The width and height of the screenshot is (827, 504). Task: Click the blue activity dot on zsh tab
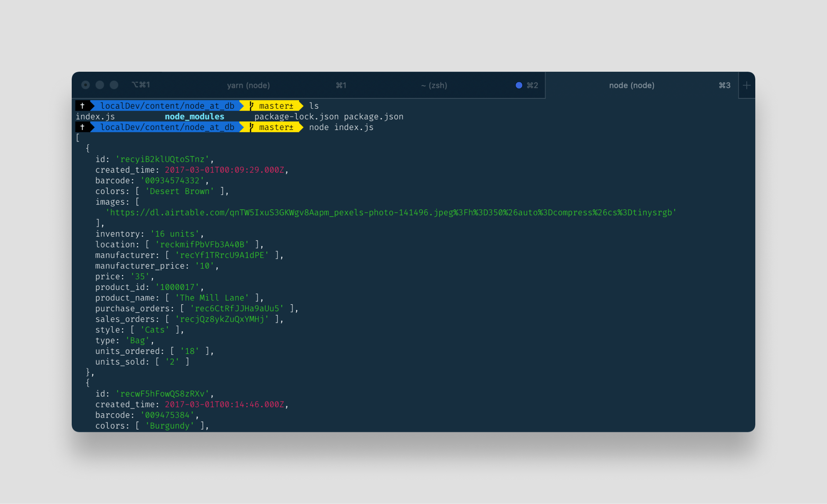coord(519,85)
